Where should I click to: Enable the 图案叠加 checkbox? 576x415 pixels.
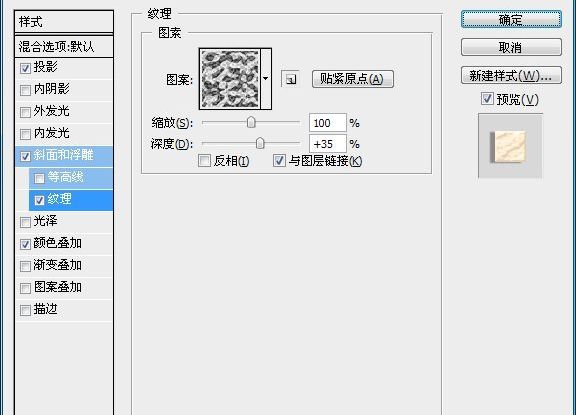(25, 289)
